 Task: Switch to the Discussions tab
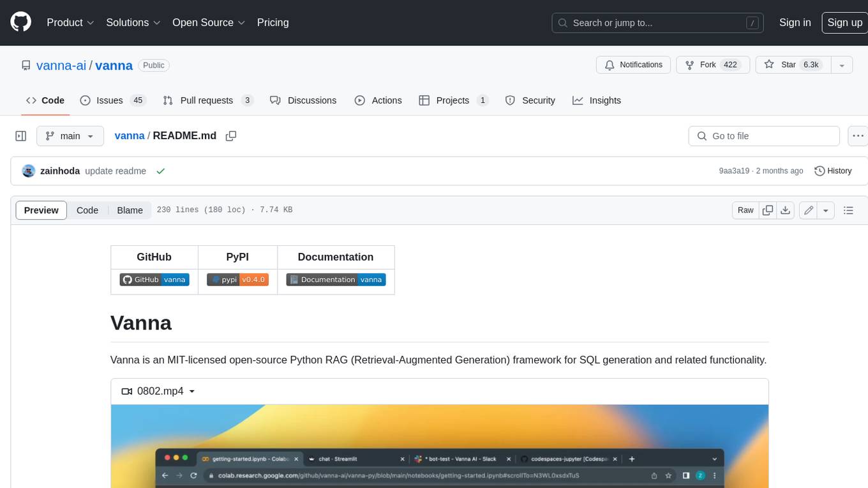[x=303, y=100]
